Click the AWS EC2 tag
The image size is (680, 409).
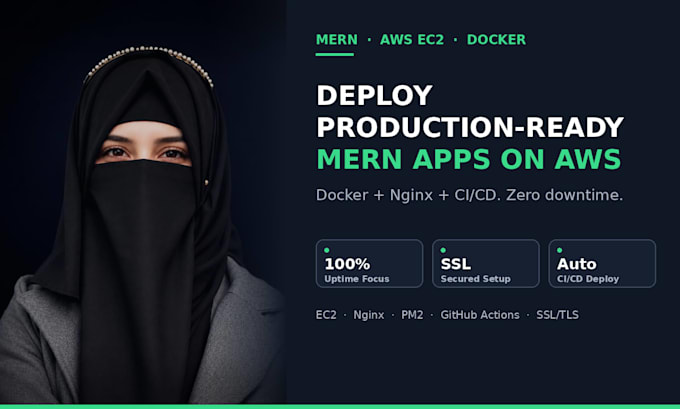point(412,39)
